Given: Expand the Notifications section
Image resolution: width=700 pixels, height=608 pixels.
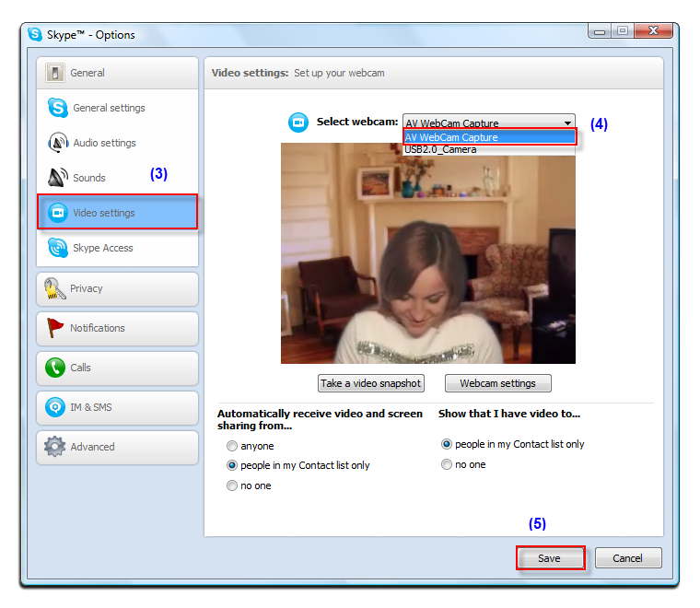Looking at the screenshot, I should point(117,329).
